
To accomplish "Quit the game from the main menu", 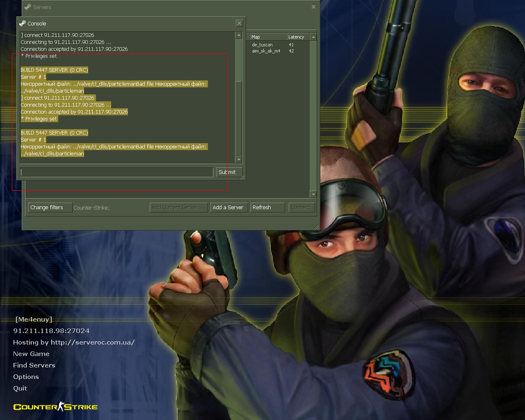I will (x=20, y=388).
